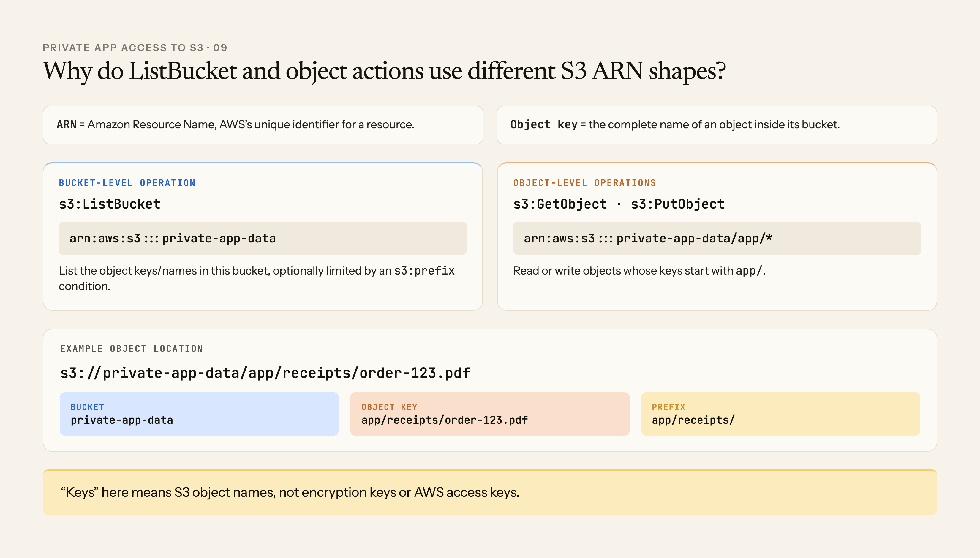Click the orange OBJECT KEY card
Image resolution: width=980 pixels, height=558 pixels.
point(490,414)
